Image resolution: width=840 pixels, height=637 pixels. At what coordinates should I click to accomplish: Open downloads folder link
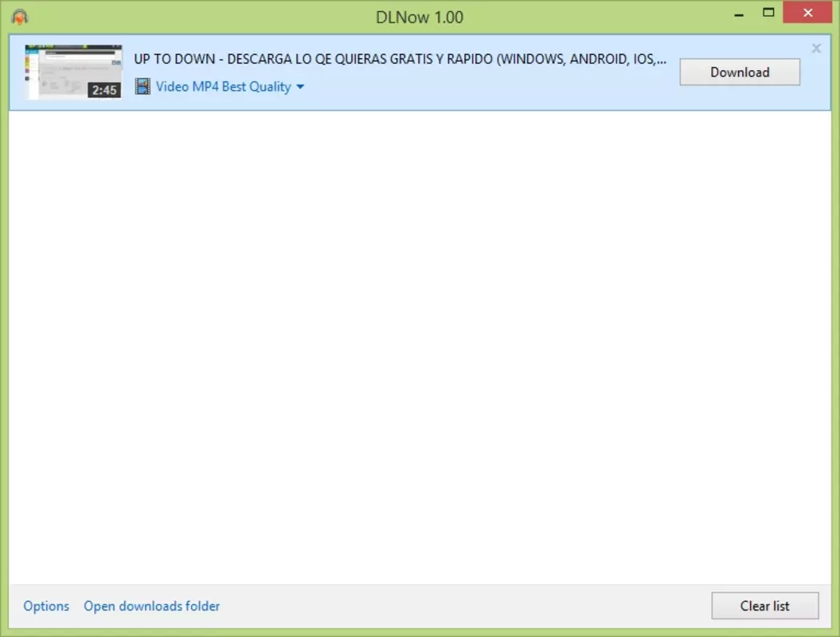point(151,606)
